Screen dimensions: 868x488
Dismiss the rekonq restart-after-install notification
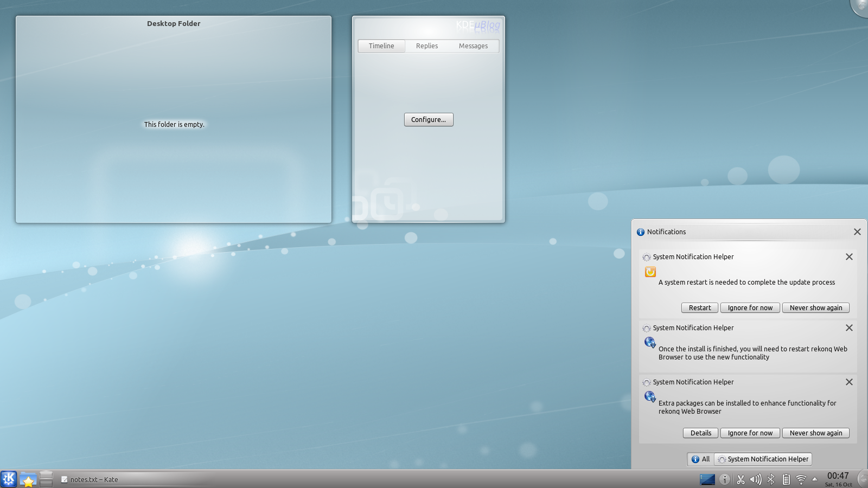(x=849, y=328)
